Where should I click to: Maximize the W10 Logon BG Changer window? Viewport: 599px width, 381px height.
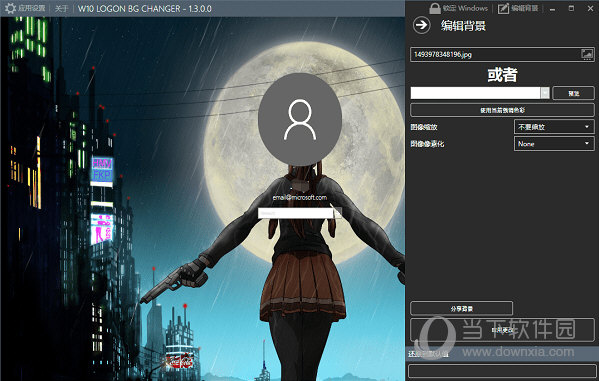571,8
